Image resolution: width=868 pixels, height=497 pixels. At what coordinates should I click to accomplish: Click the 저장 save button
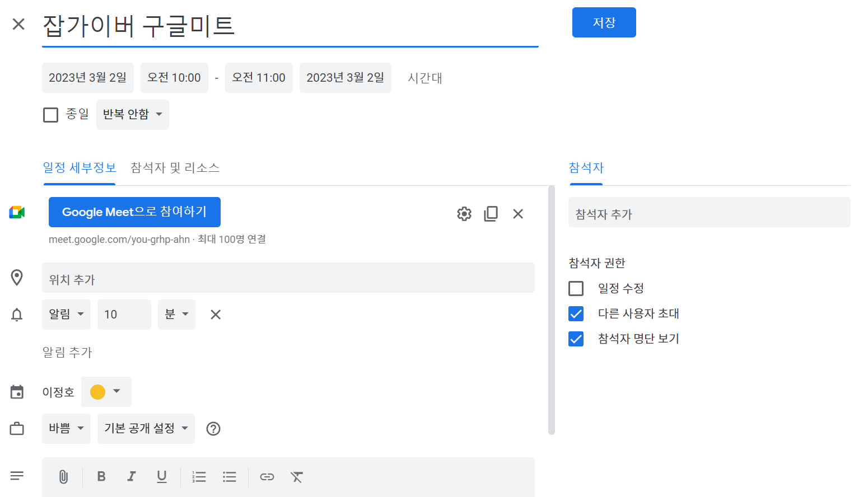tap(604, 22)
